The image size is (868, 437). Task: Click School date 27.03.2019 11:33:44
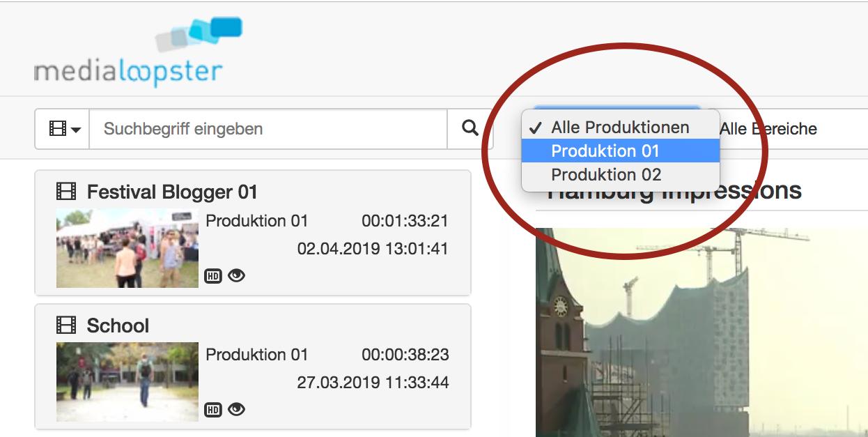pyautogui.click(x=373, y=383)
